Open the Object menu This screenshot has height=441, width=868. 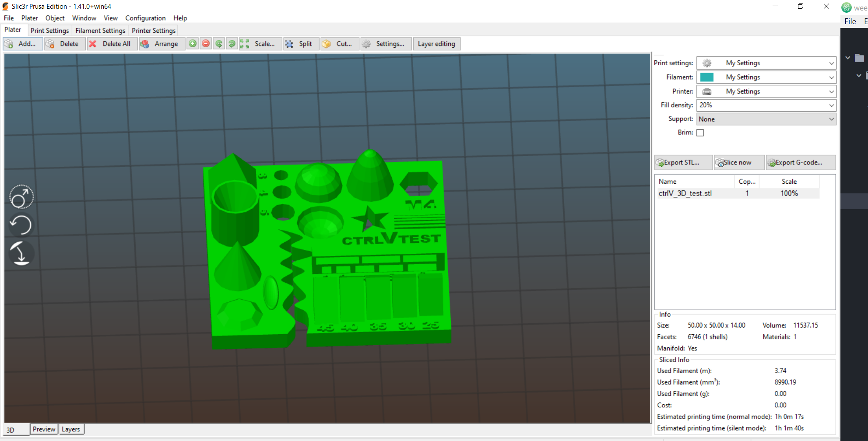55,18
